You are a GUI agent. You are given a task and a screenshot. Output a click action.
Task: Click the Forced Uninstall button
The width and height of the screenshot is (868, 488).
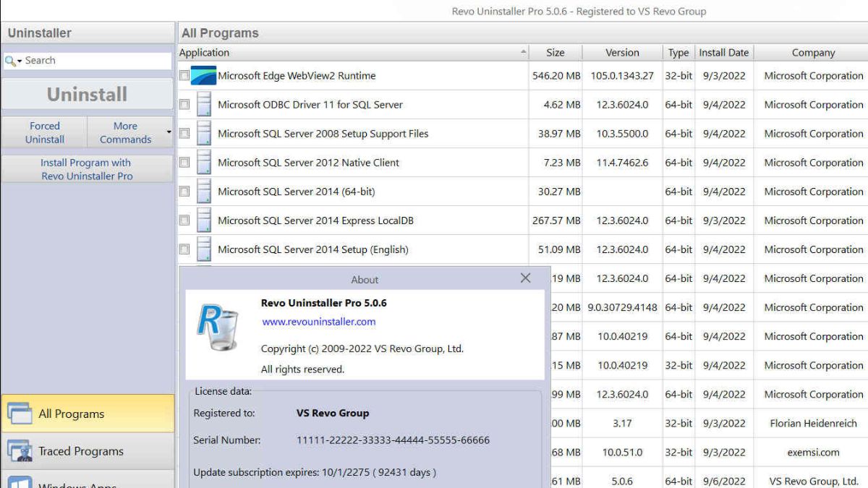[45, 132]
